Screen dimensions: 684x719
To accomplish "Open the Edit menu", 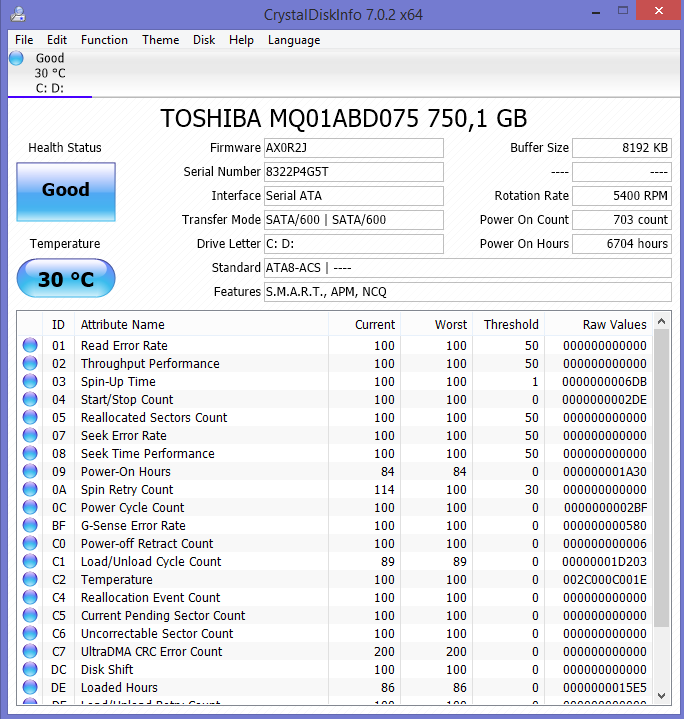I will tap(57, 40).
